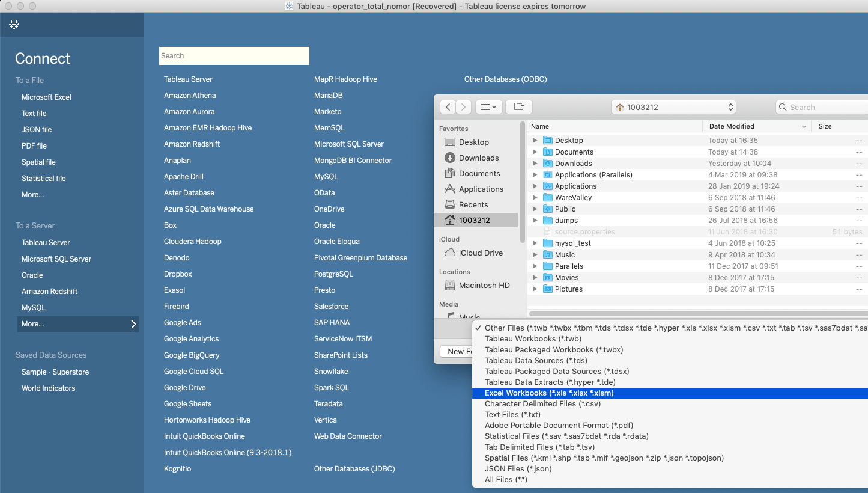Open the view options button in file dialog
The image size is (868, 493).
pyautogui.click(x=488, y=107)
